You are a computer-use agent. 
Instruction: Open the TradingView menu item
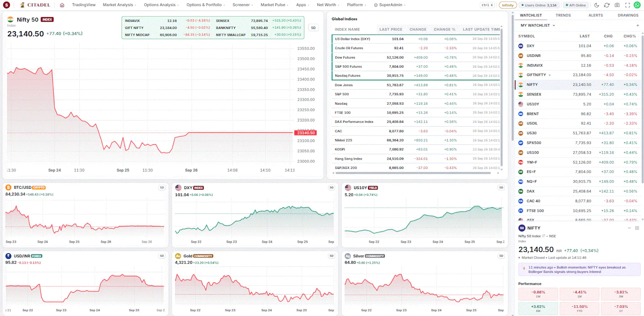[x=84, y=5]
